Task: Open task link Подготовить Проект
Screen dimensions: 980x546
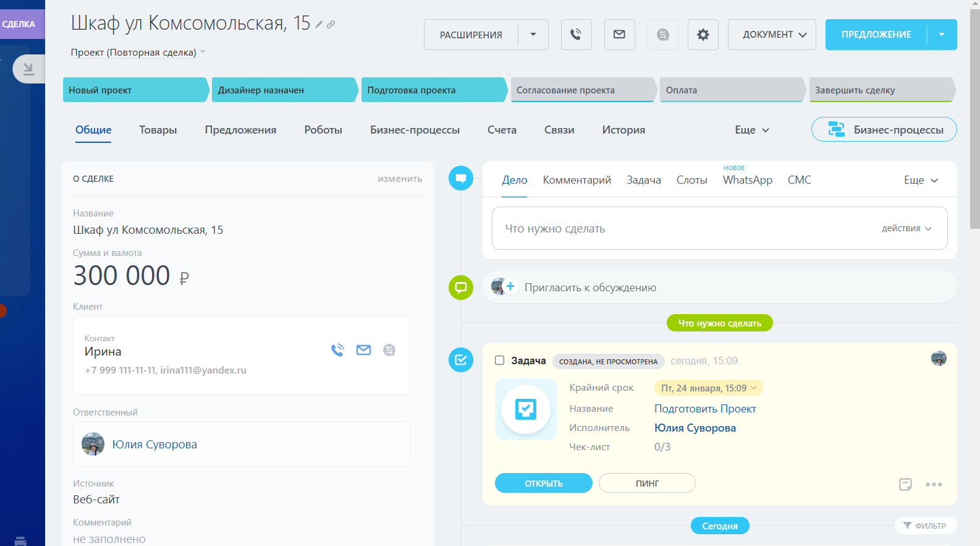Action: pos(705,409)
